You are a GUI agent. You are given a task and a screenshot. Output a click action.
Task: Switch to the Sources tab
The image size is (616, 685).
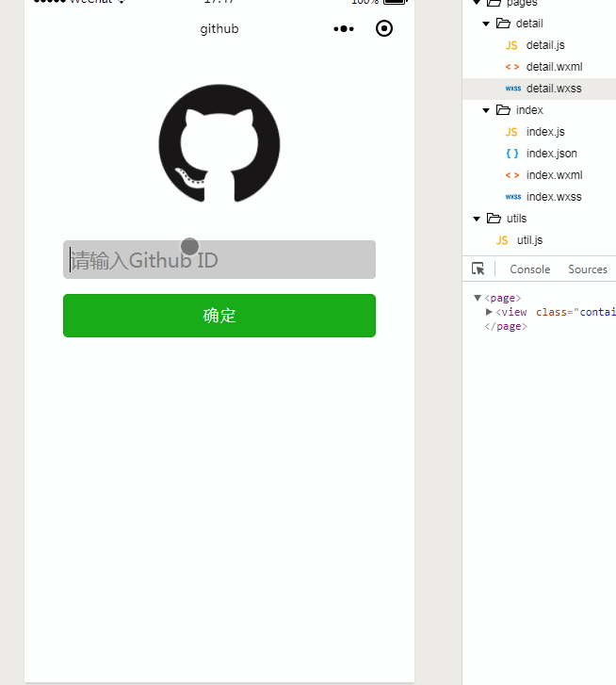(x=588, y=269)
